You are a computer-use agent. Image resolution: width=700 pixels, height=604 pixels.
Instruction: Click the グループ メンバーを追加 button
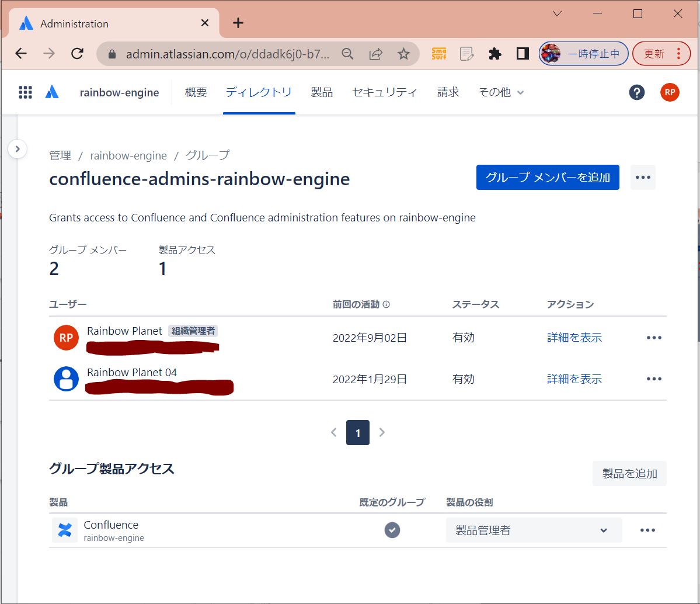(548, 178)
